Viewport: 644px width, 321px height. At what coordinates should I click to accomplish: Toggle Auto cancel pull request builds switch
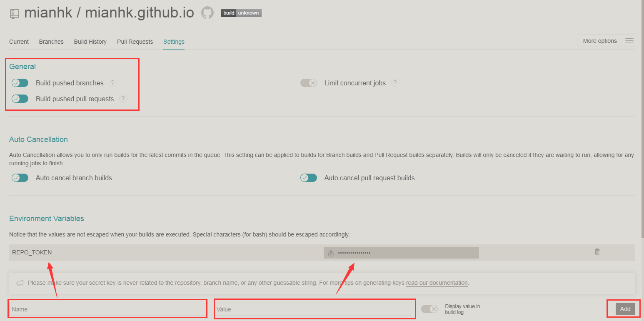pyautogui.click(x=309, y=178)
